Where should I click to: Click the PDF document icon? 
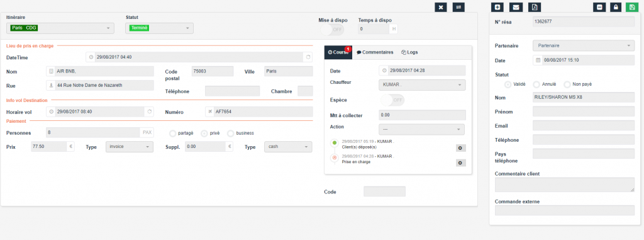click(535, 7)
